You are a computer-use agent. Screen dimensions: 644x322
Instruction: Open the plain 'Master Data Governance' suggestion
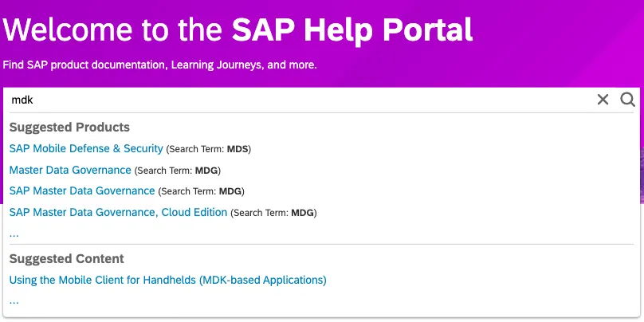(70, 170)
